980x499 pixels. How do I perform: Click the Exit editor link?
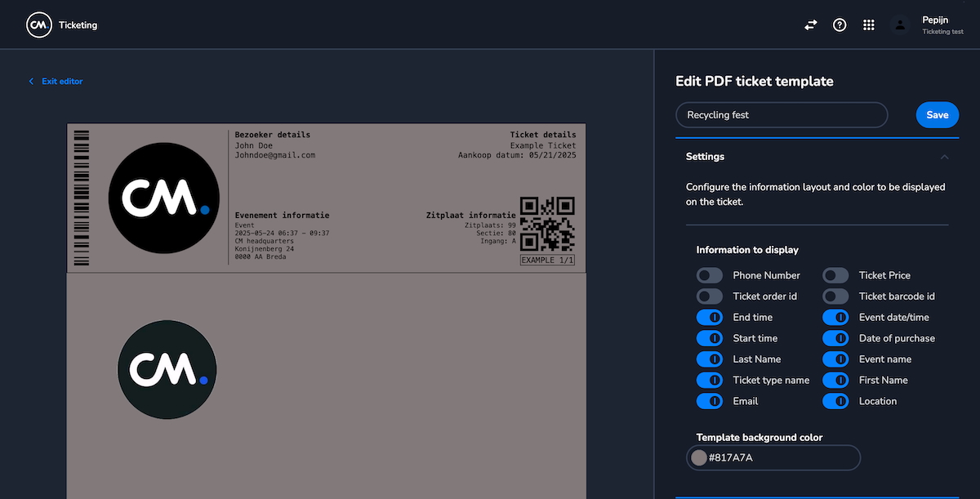pos(56,82)
